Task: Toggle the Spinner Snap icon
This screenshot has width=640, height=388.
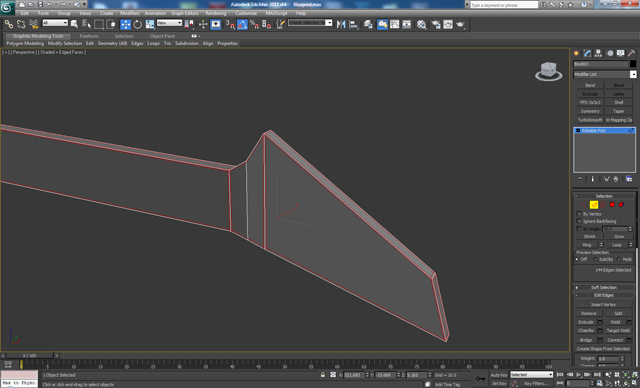Action: coord(267,24)
